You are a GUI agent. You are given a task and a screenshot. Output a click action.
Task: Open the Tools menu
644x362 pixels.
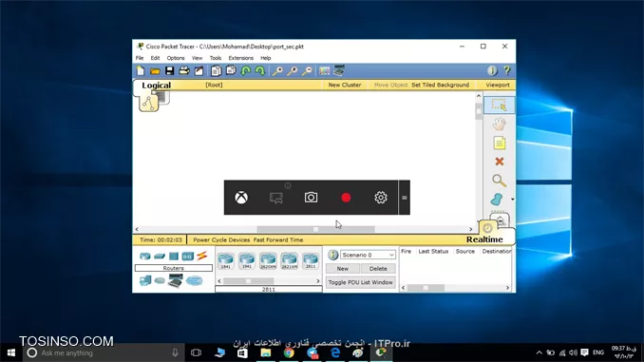click(x=216, y=58)
